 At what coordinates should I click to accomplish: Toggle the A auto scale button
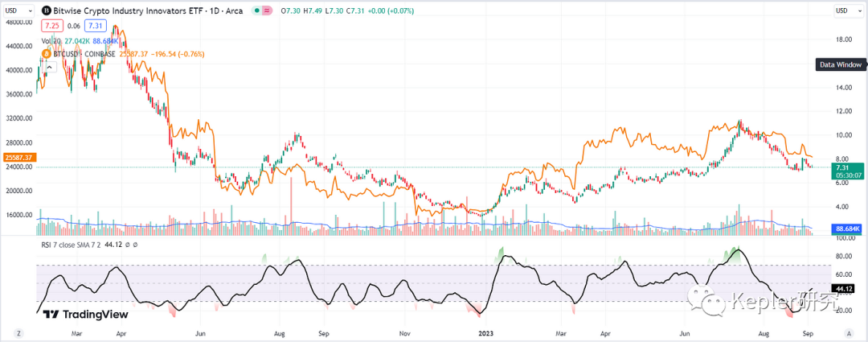point(848,334)
